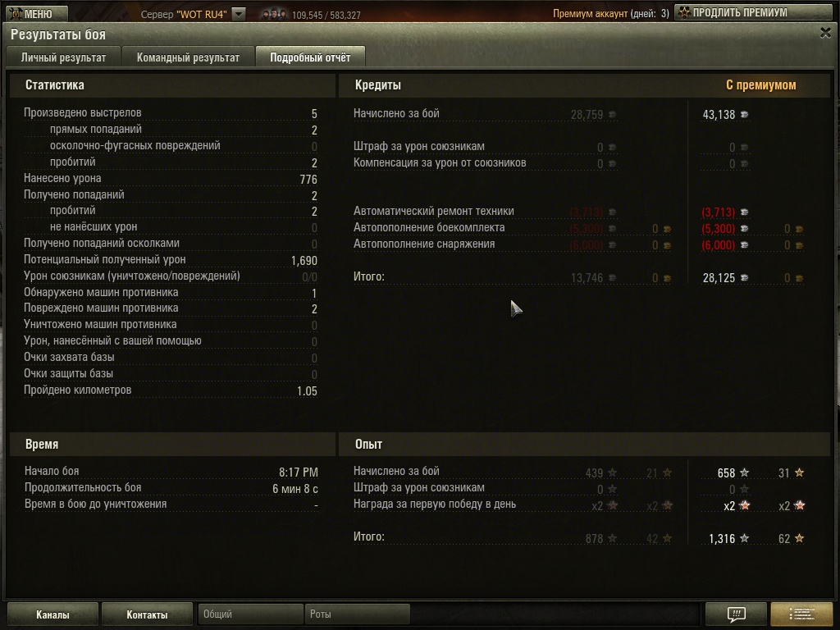The width and height of the screenshot is (840, 630).
Task: Click ПРОДЛИТЬ ПРЕМИУМ button
Action: tap(754, 13)
